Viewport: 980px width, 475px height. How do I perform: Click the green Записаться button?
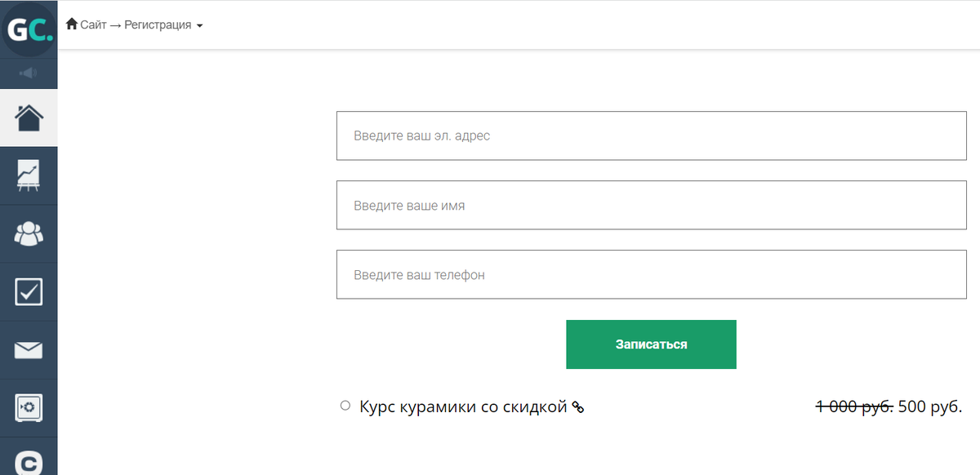(651, 344)
